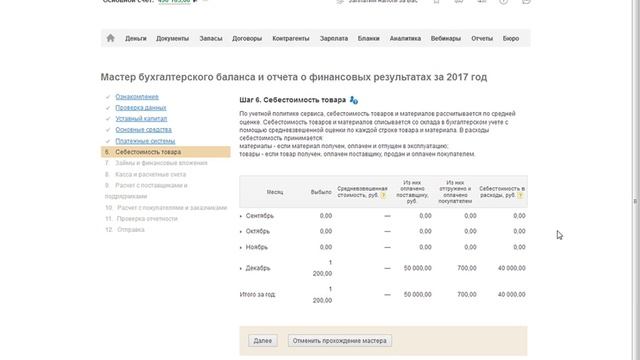The image size is (640, 360).
Task: Open the help icon beside Шаг 6 heading
Action: [354, 100]
